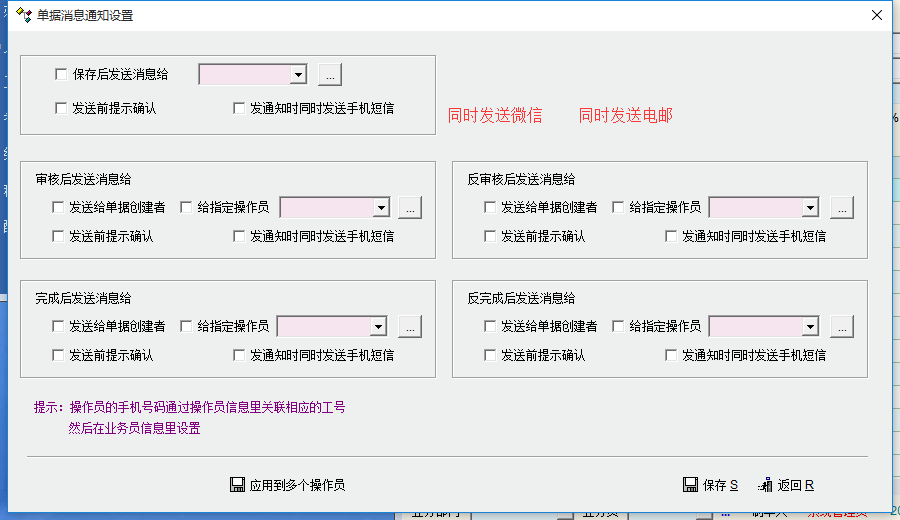Check 发通知时同时发送手机短信 in 反完成后 group
The width and height of the screenshot is (900, 520).
click(672, 355)
